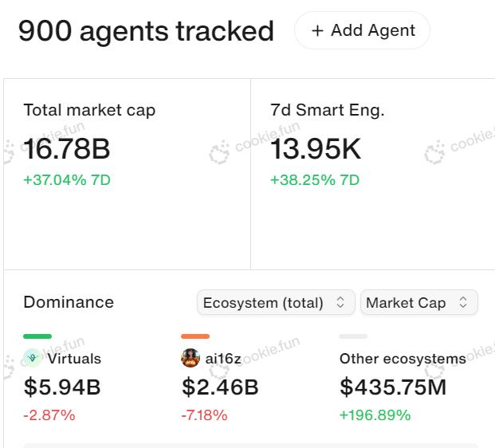Select the ai16z ecosystem name

[223, 359]
